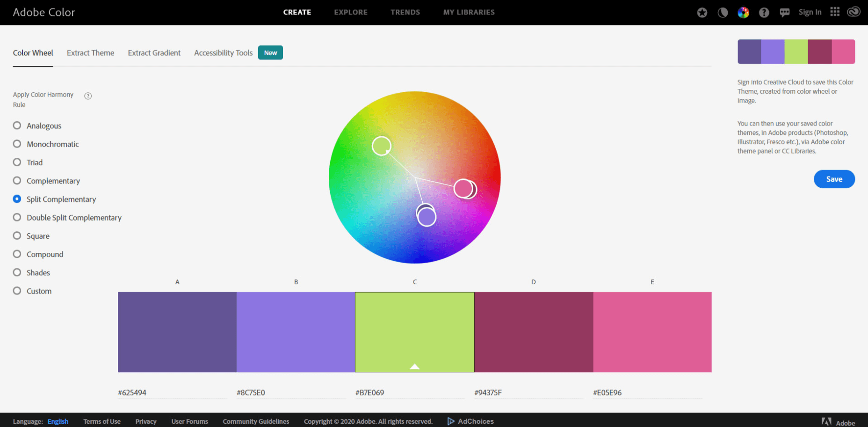Click the Save button
Image resolution: width=868 pixels, height=427 pixels.
point(834,179)
